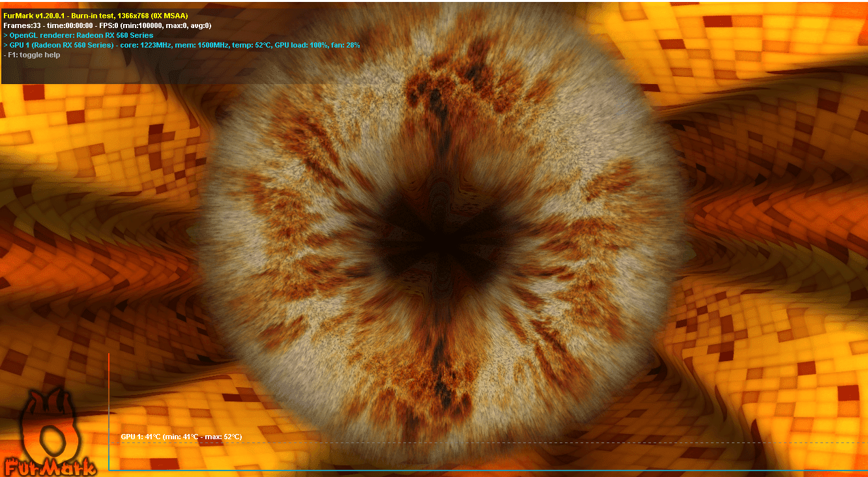Click the FurMark flame logo
Image resolution: width=868 pixels, height=477 pixels.
[x=50, y=431]
